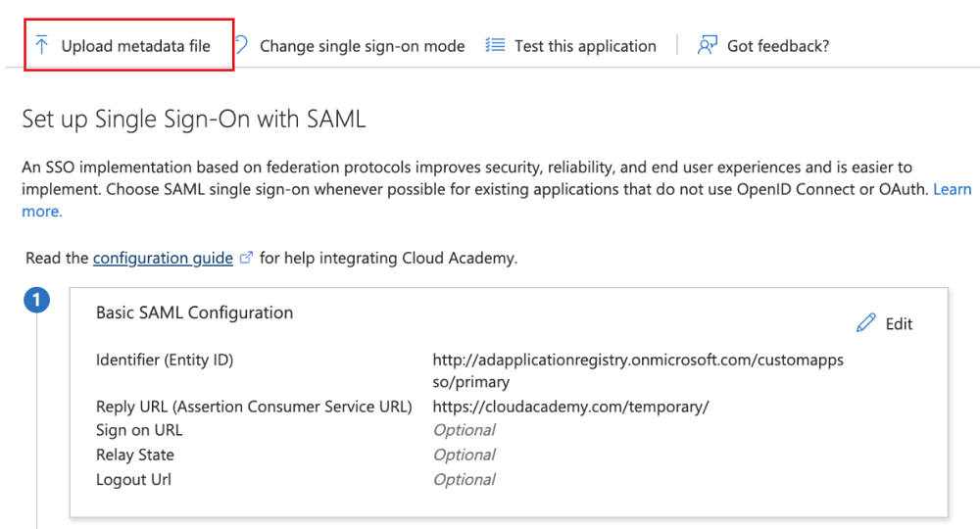The image size is (980, 529).
Task: Choose Upload metadata file
Action: tap(135, 46)
